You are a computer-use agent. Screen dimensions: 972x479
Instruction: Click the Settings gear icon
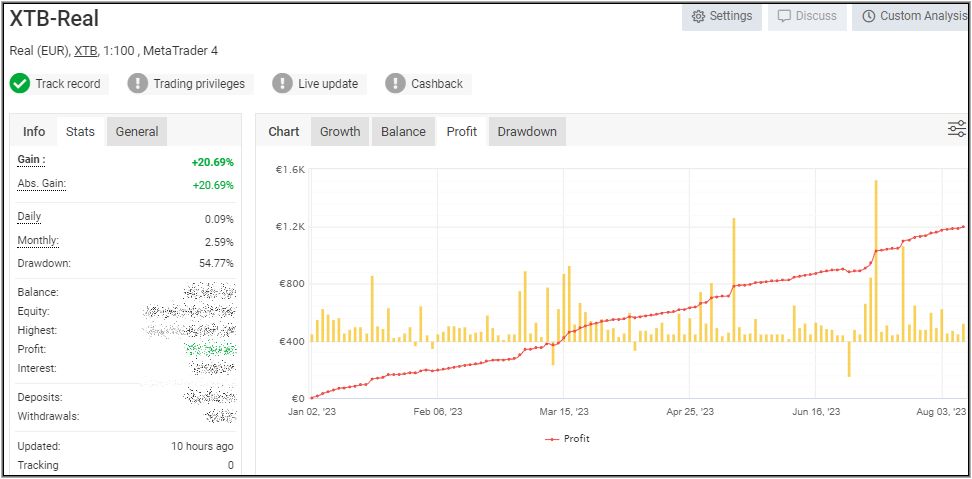coord(698,17)
